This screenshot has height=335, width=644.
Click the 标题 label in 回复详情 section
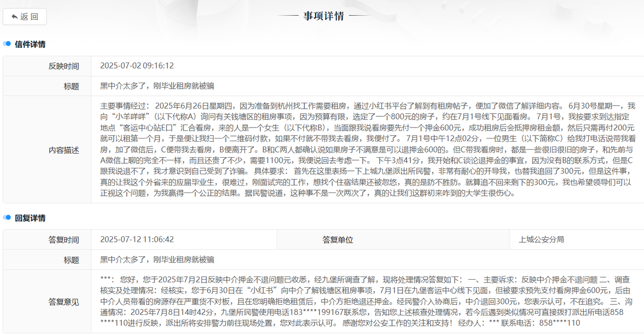tap(71, 260)
